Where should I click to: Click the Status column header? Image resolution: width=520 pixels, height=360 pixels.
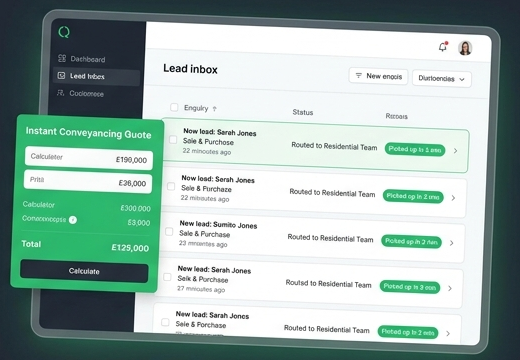[x=303, y=112]
